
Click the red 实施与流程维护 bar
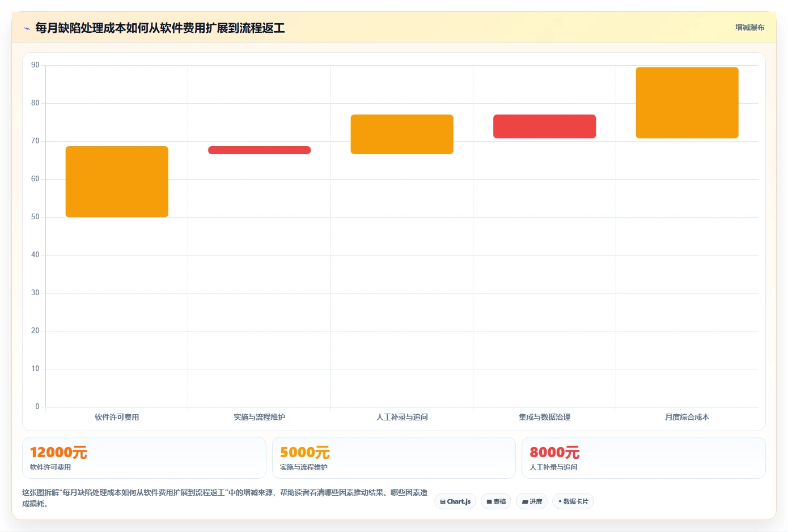(259, 150)
